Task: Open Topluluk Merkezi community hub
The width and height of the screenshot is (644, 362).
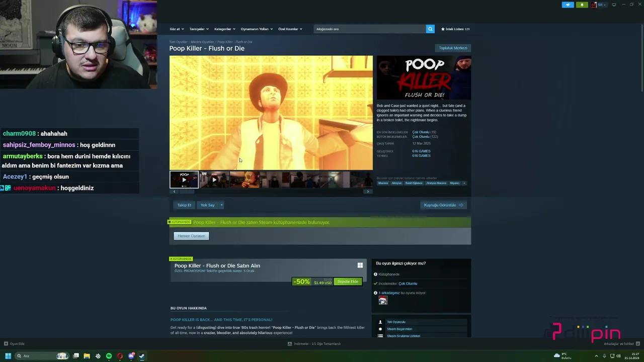Action: (453, 48)
